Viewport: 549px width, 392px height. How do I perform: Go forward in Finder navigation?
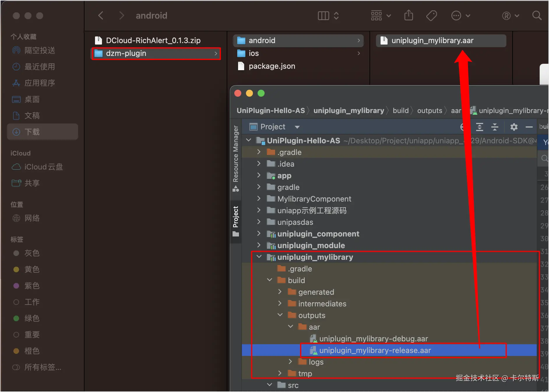click(122, 15)
